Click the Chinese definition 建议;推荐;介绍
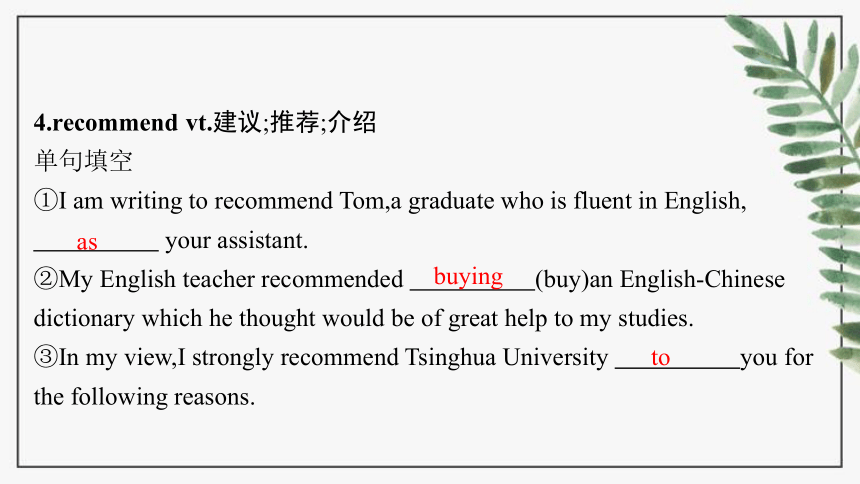The width and height of the screenshot is (860, 484). point(295,122)
